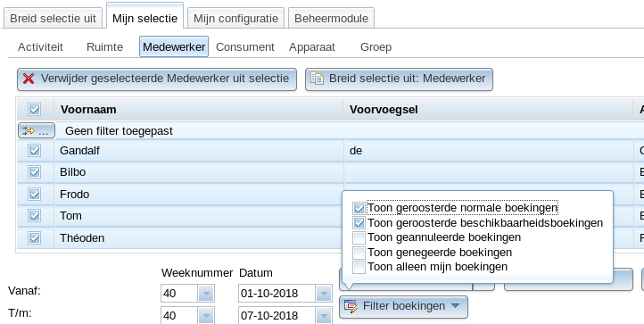Remove selected Medewerker from selection
This screenshot has width=644, height=324.
tap(157, 79)
